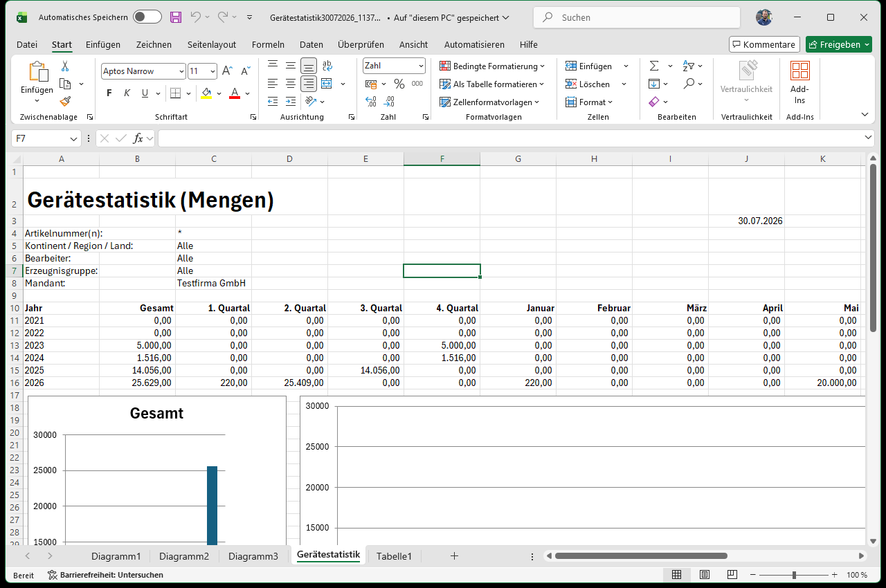The image size is (886, 588).
Task: Click the add decimal place icon
Action: point(370,102)
